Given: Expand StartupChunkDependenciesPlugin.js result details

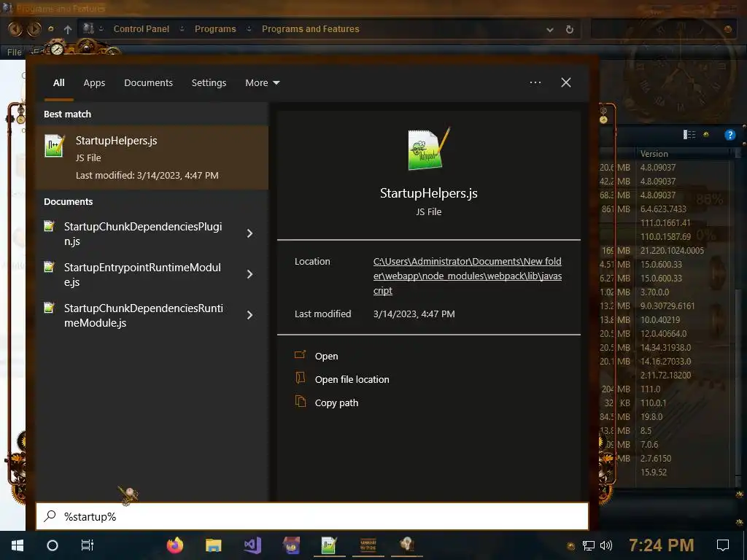Looking at the screenshot, I should pyautogui.click(x=249, y=233).
